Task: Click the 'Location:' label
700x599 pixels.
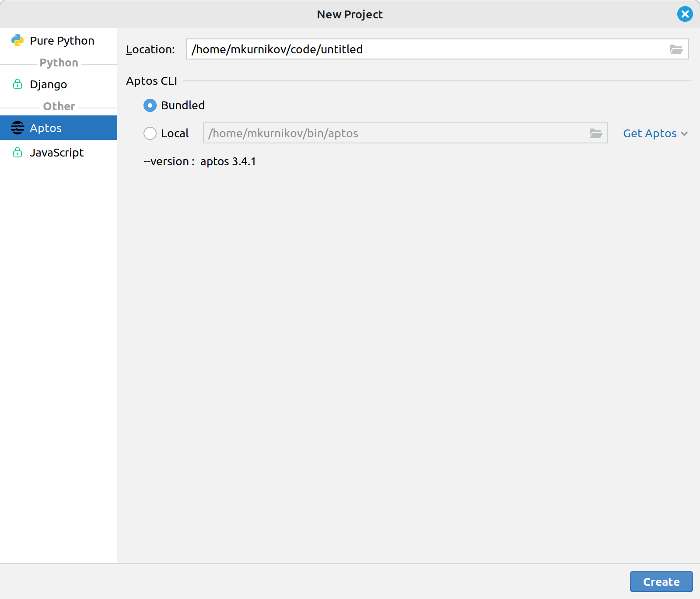Action: tap(150, 49)
